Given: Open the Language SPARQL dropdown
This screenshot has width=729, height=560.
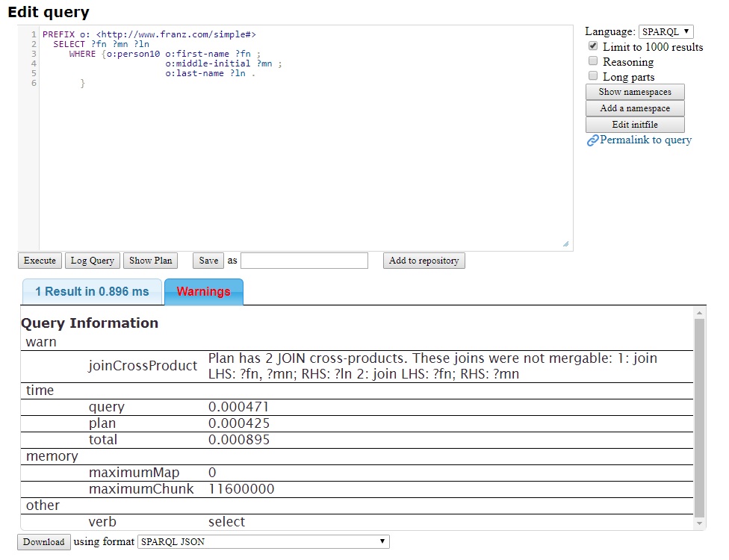Looking at the screenshot, I should (x=666, y=31).
